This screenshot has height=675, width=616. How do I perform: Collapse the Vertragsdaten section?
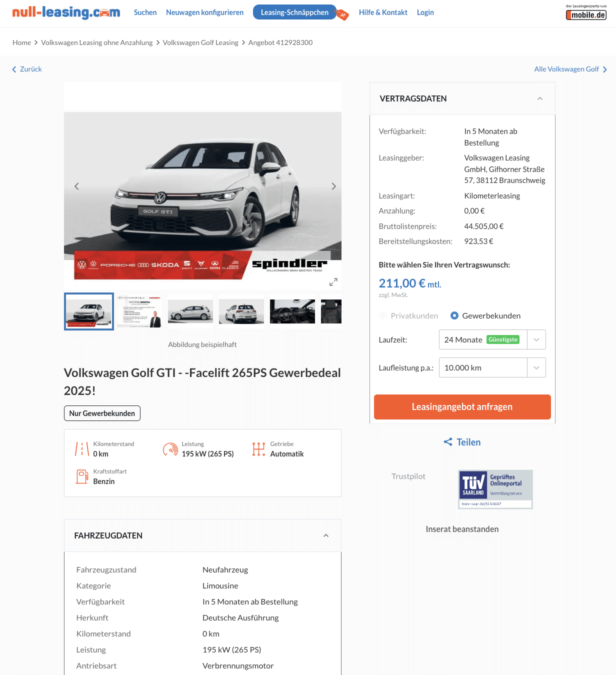540,98
